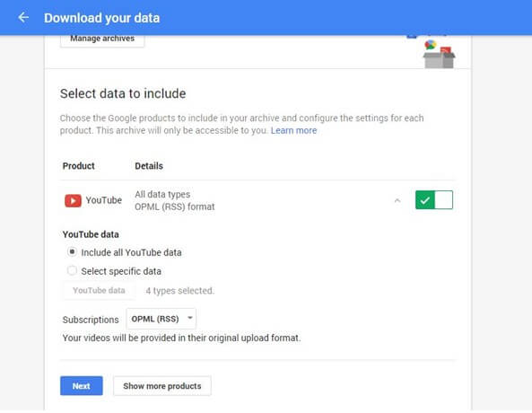Click the Download your data title
Image resolution: width=532 pixels, height=413 pixels.
101,18
